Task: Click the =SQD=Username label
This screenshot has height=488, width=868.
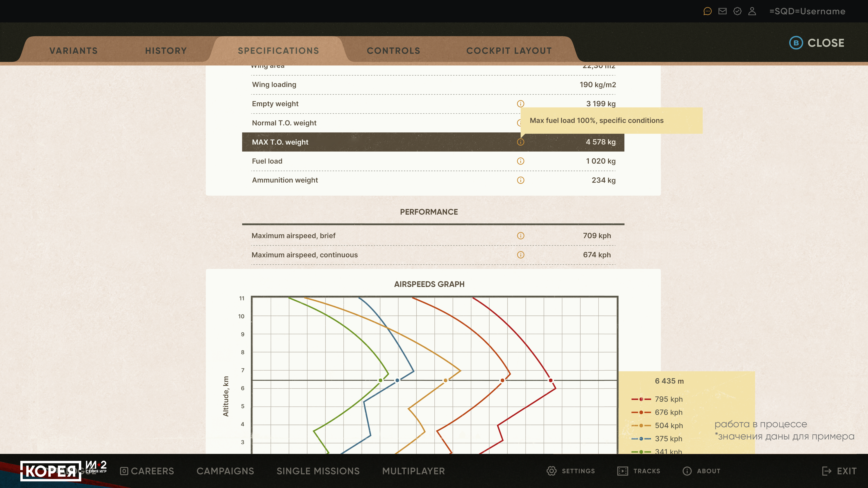Action: click(x=807, y=12)
